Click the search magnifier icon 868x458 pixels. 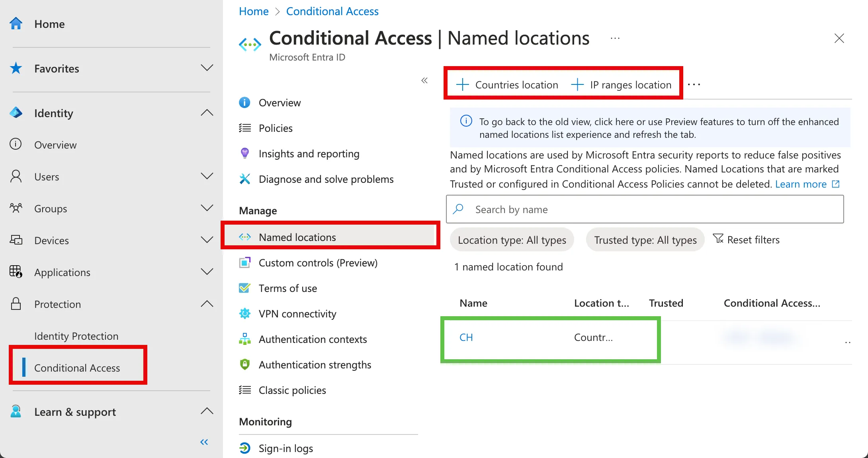458,209
